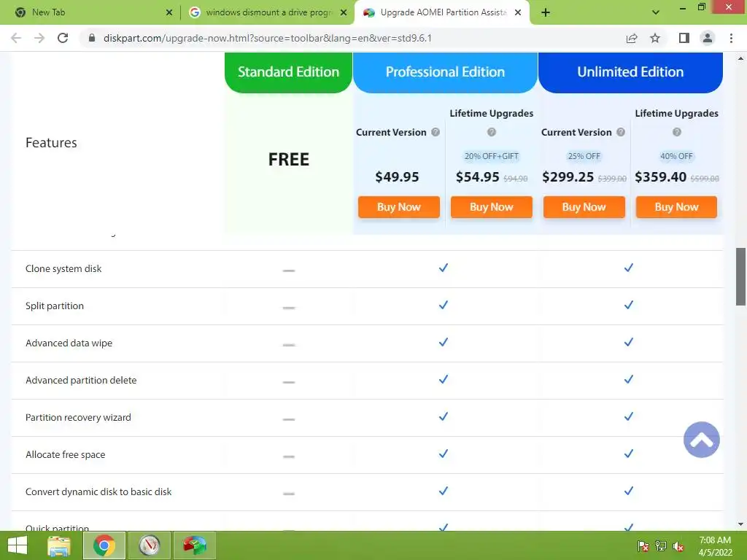The width and height of the screenshot is (747, 560).
Task: Click the vertical scrollbar thumb
Action: click(x=740, y=276)
